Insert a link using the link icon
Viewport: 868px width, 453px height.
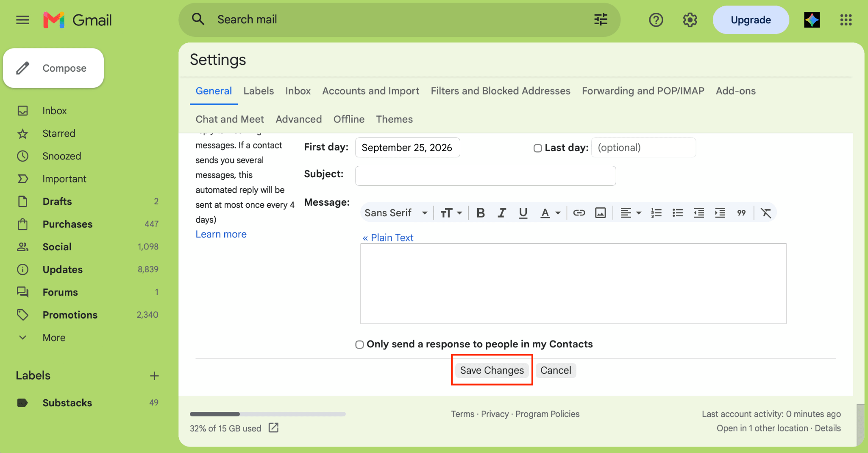tap(579, 213)
